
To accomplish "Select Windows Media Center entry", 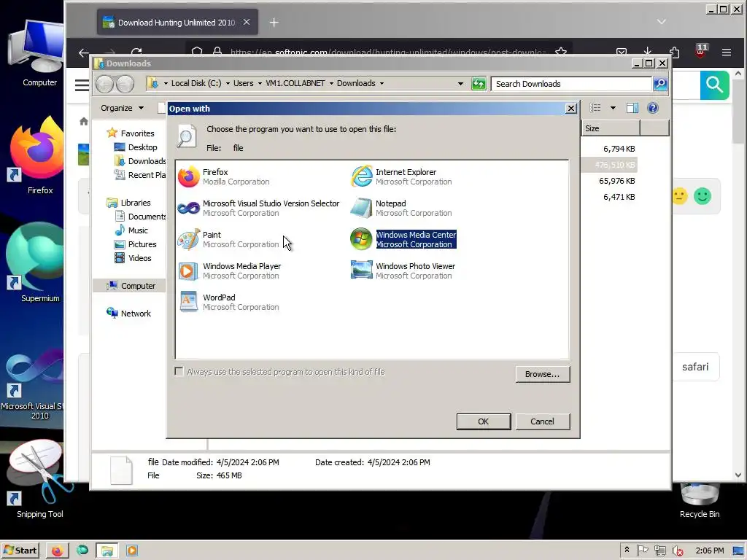I will [x=403, y=239].
